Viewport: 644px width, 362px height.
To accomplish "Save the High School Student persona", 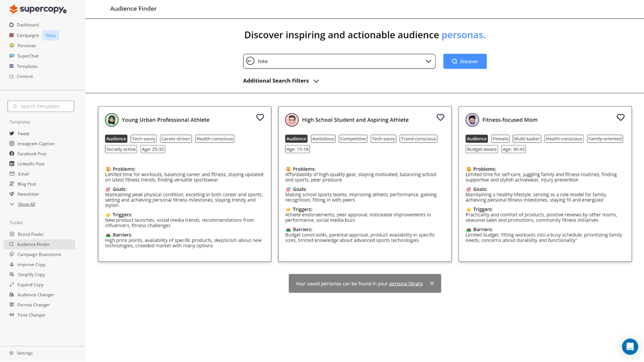I will point(440,117).
